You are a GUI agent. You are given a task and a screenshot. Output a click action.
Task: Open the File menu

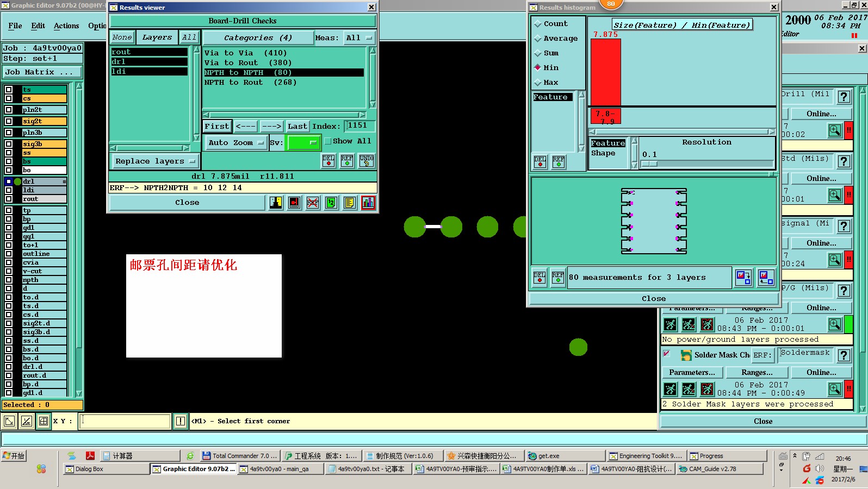[15, 26]
